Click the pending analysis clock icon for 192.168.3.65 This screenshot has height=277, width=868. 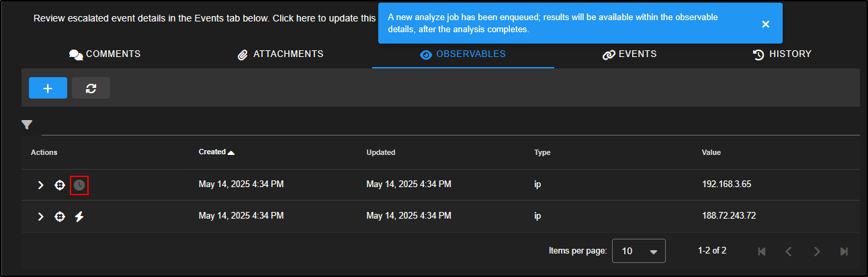pyautogui.click(x=79, y=185)
